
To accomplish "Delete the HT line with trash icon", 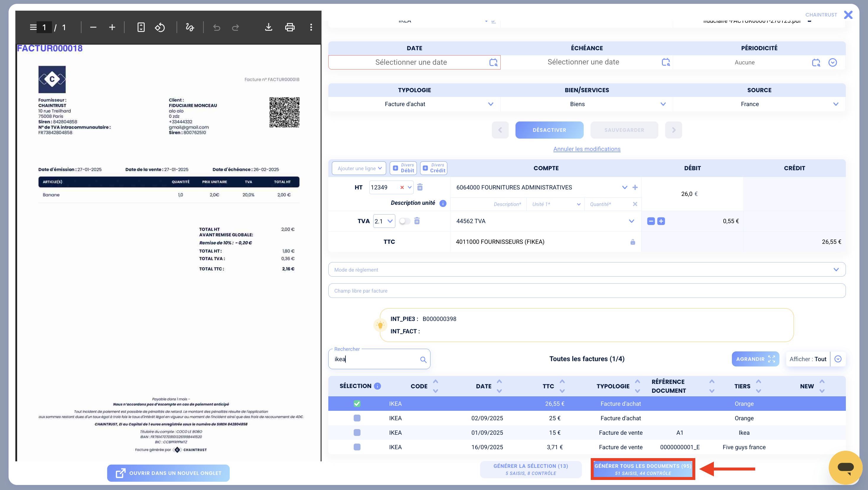I will (x=420, y=187).
